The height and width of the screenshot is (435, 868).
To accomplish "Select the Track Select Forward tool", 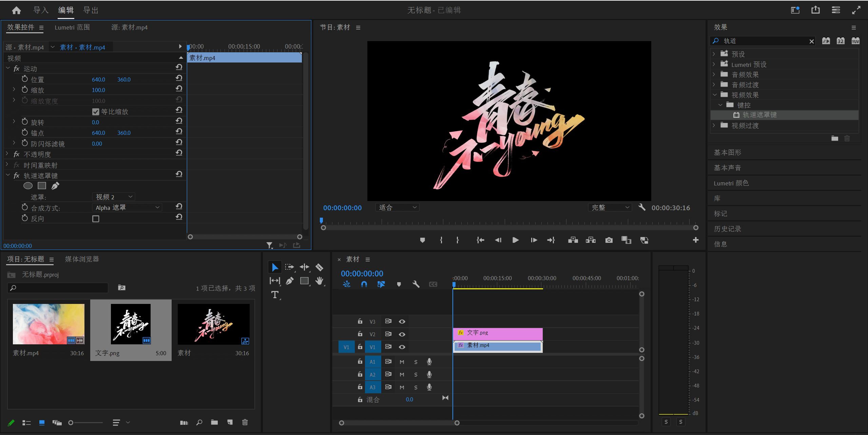I will pos(289,267).
